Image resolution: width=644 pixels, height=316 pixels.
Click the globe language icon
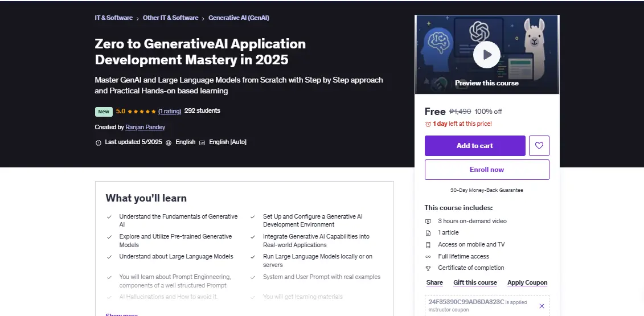tap(169, 142)
